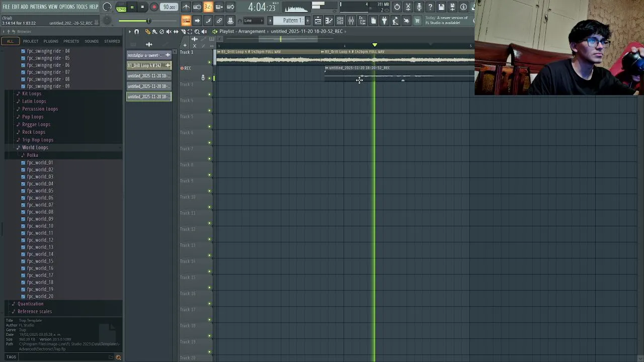Open the plugin picker plug icon
644x362 pixels.
(384, 21)
